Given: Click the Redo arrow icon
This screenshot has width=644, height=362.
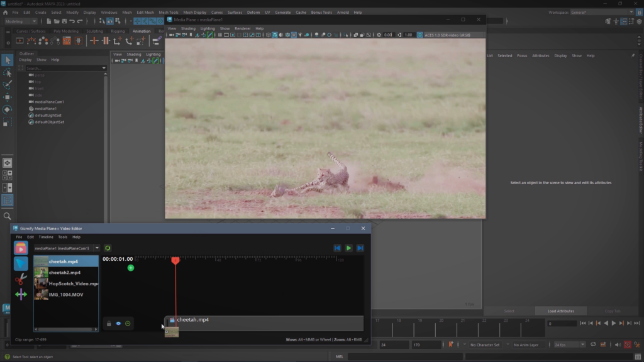Looking at the screenshot, I should [80, 21].
